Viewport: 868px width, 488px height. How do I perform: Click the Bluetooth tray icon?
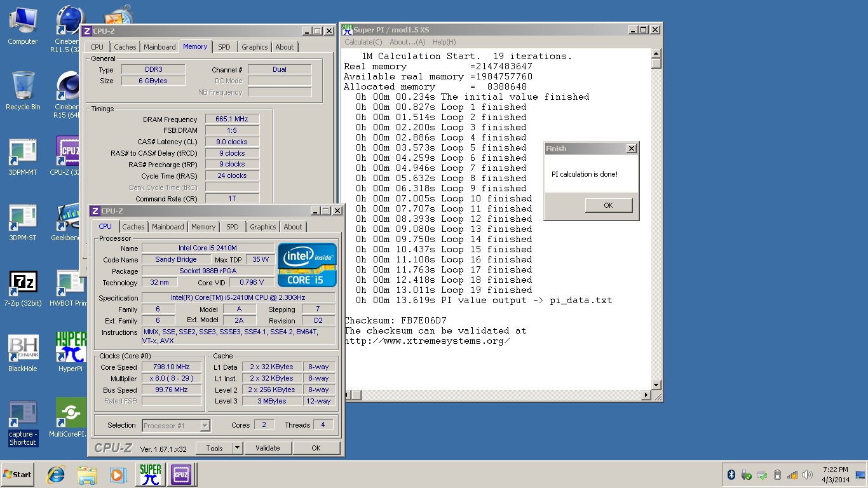tap(731, 475)
